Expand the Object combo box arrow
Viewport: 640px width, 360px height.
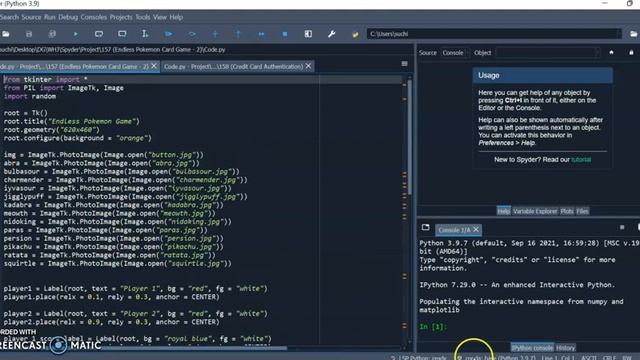coord(598,52)
